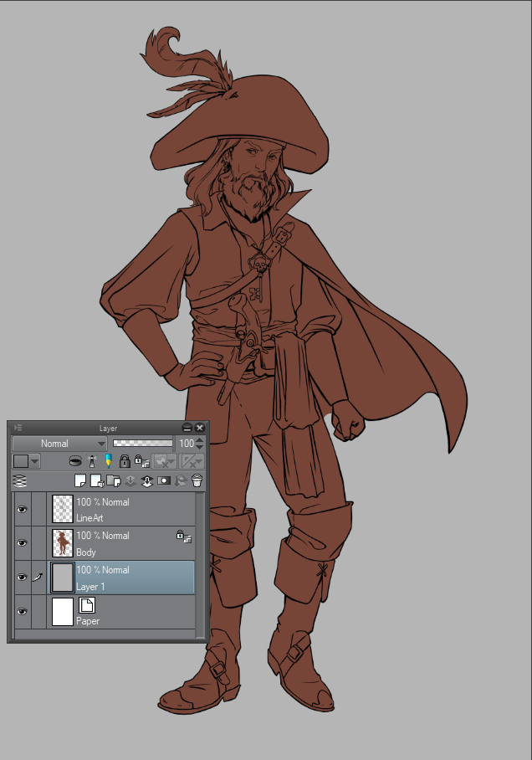Hide the LineArt layer
The image size is (532, 760).
coord(22,509)
